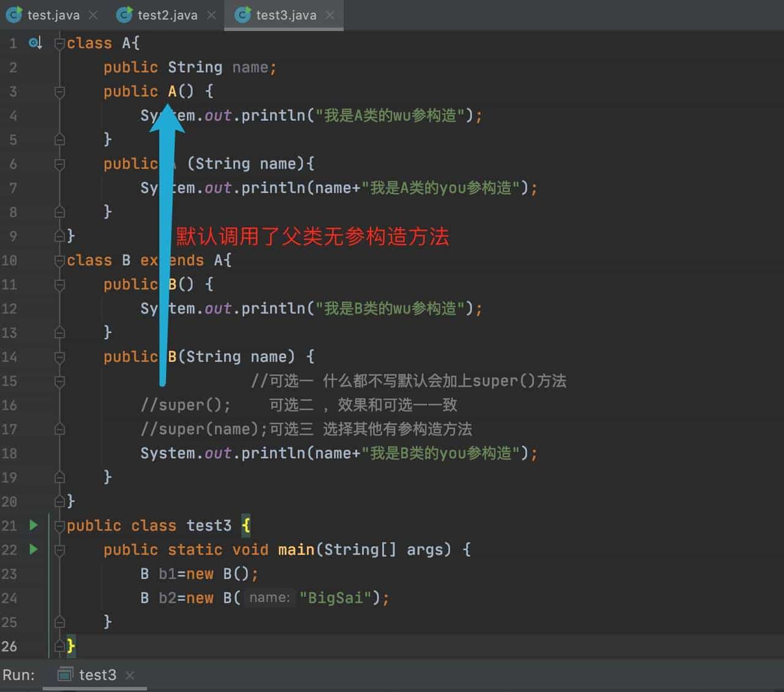Close the test3.java editor tab
The image size is (784, 692).
point(330,15)
